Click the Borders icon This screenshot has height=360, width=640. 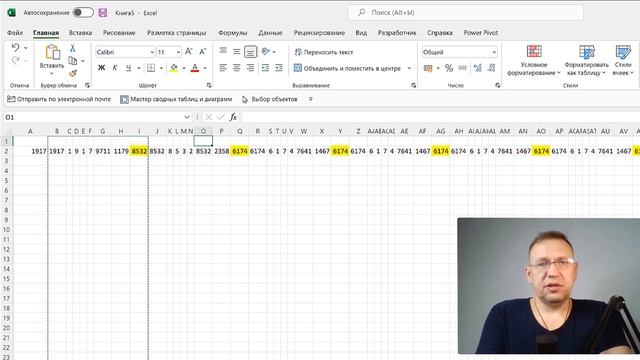(x=151, y=68)
